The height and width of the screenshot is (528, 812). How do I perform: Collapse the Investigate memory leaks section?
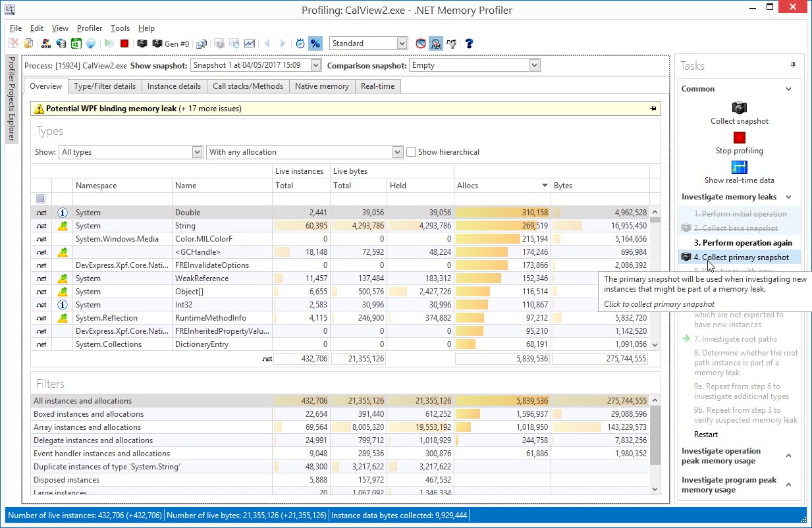click(x=788, y=197)
